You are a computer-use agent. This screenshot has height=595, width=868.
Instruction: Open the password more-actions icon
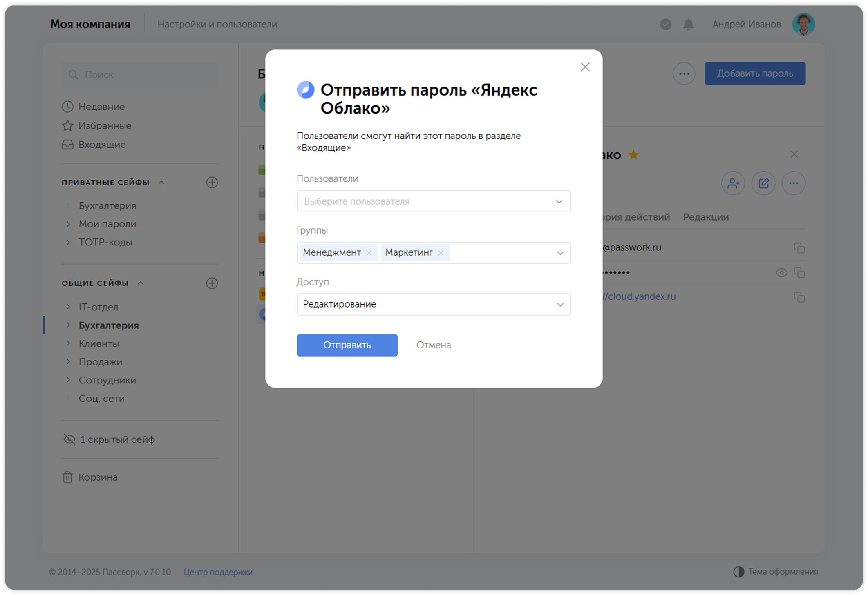point(793,183)
